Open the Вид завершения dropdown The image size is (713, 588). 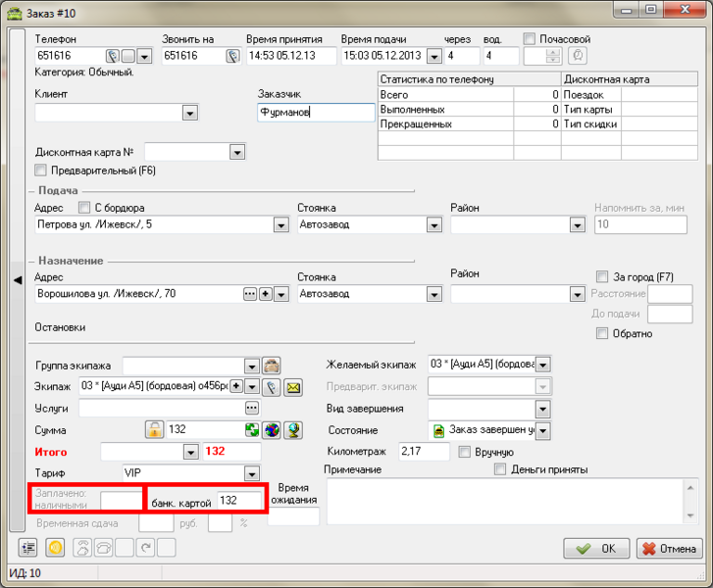pyautogui.click(x=542, y=409)
